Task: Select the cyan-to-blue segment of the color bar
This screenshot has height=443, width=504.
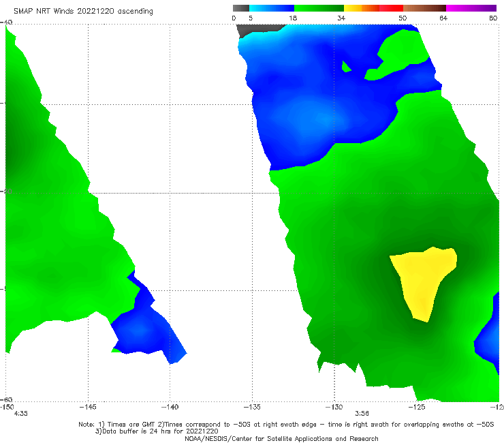Action: [272, 8]
